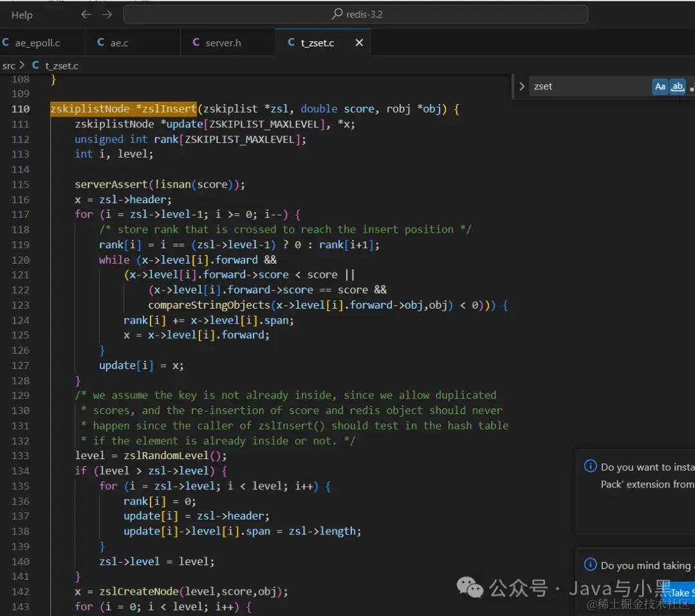Click the info icon on 'Do you mind taking' notification
Screen dimensions: 695x616
pyautogui.click(x=589, y=565)
